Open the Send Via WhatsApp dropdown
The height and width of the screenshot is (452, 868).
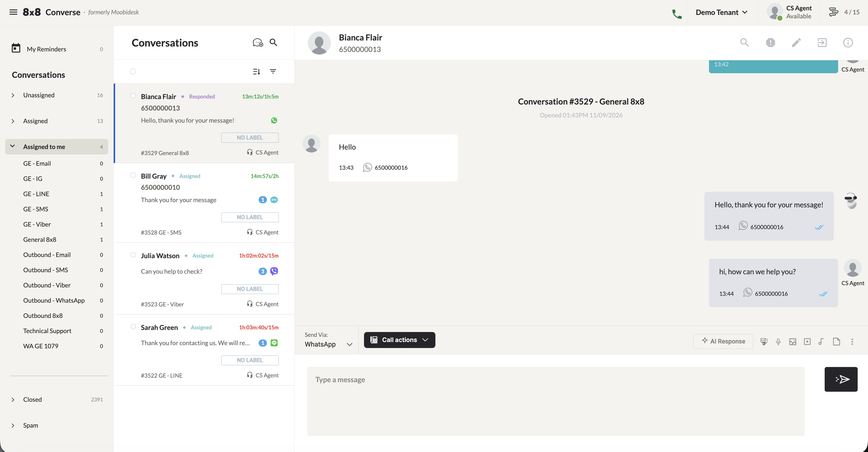click(329, 340)
